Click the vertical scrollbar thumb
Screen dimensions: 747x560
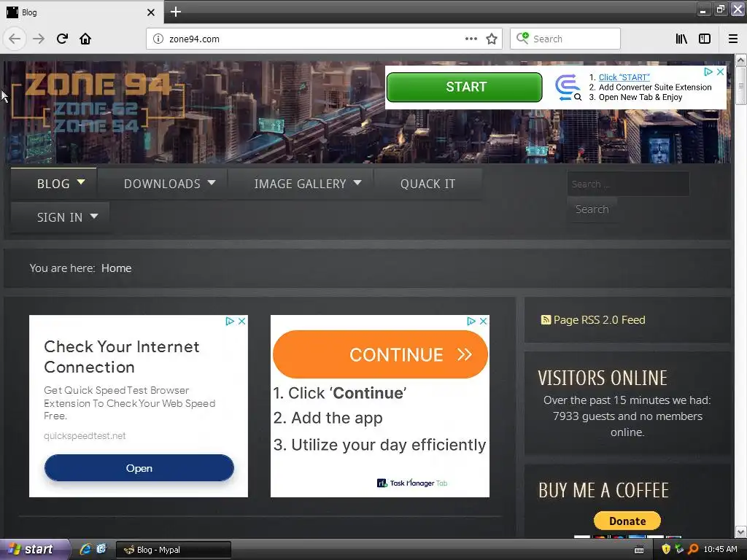click(741, 85)
